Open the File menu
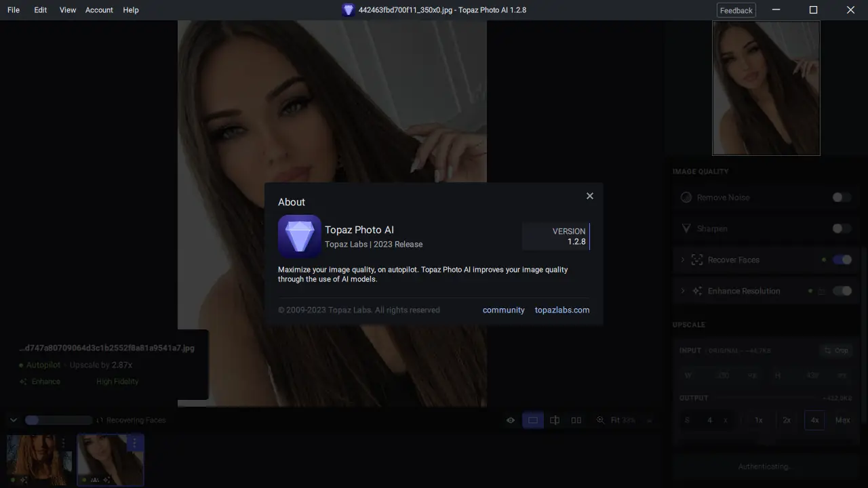 (x=14, y=10)
